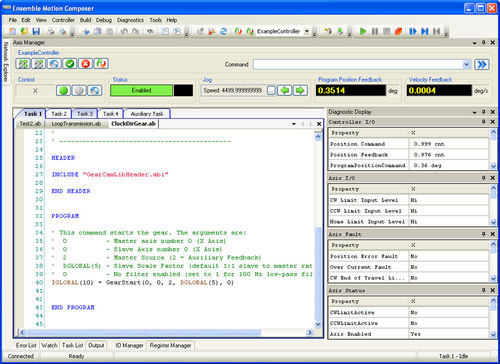Open the Diagnostics menu
The height and width of the screenshot is (364, 500).
[x=130, y=20]
